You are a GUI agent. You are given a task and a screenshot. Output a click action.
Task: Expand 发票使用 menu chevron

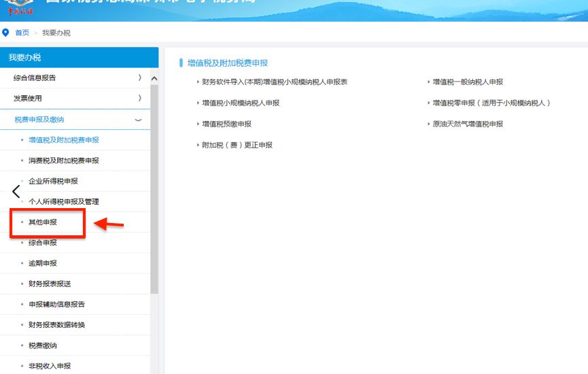click(x=139, y=98)
